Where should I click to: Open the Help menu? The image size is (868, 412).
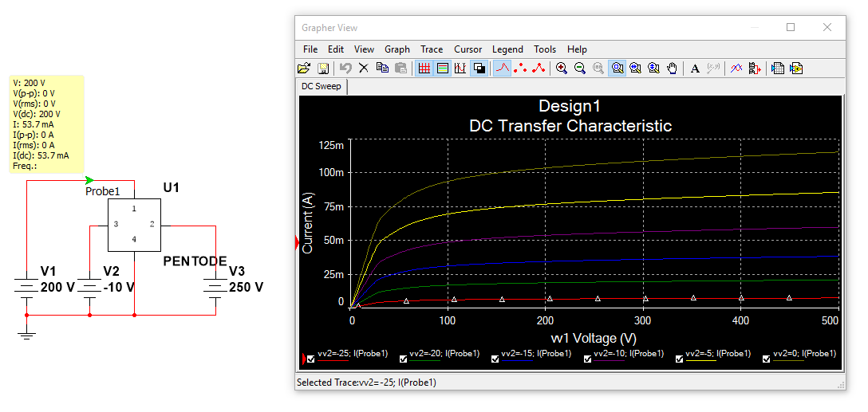(577, 49)
